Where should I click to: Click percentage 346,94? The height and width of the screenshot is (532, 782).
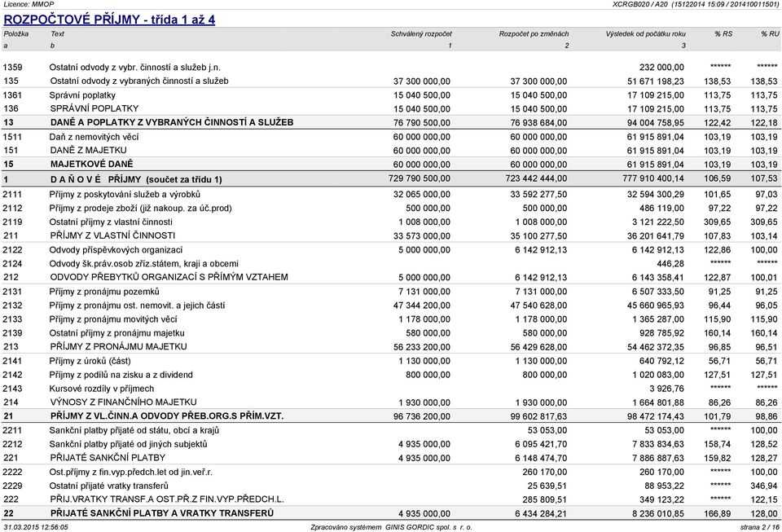point(764,486)
